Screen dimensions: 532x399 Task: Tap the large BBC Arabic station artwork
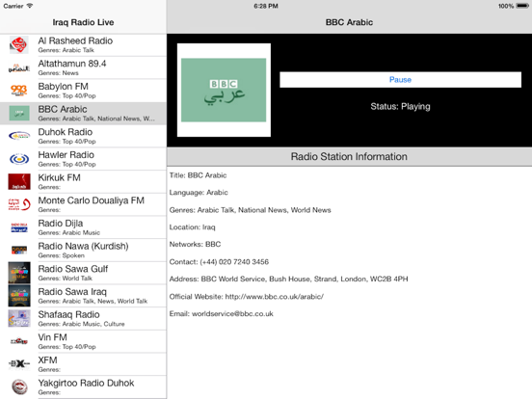coord(224,90)
